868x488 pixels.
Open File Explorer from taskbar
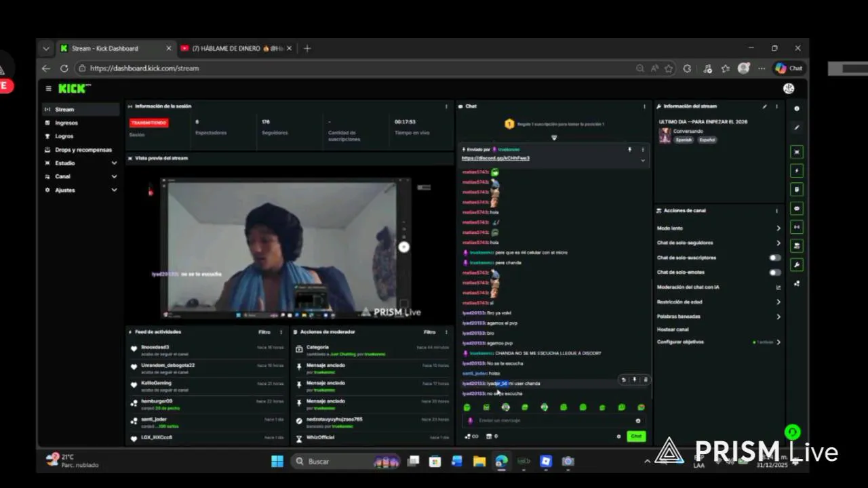point(479,462)
